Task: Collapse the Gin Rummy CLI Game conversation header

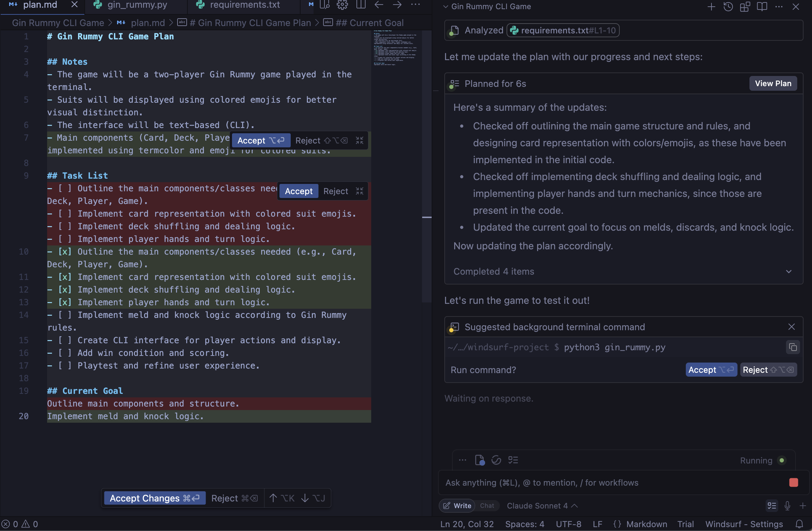Action: (x=445, y=7)
